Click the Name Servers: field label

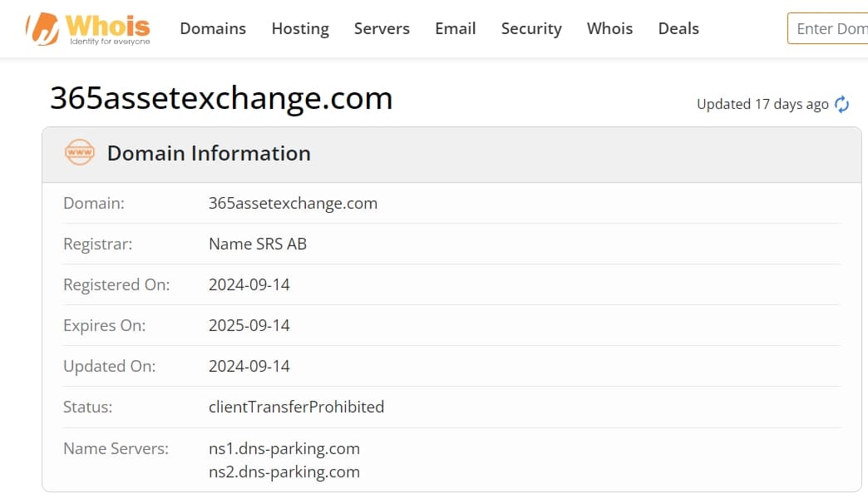click(x=116, y=448)
